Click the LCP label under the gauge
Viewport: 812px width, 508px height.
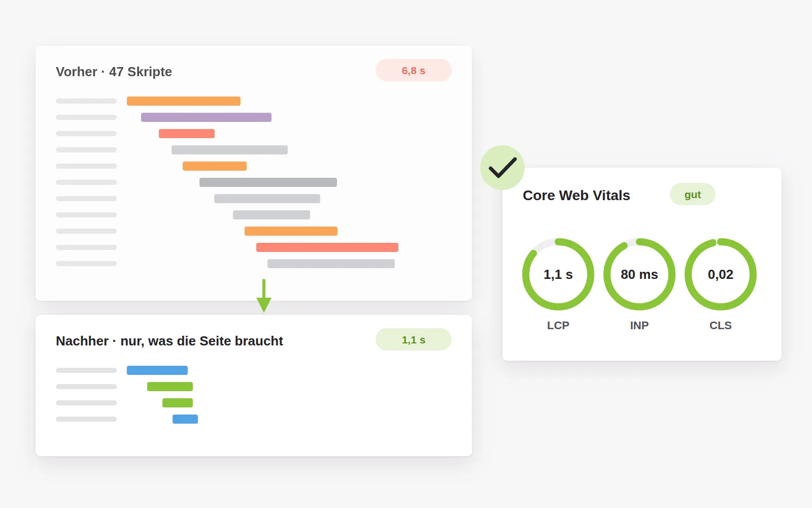[558, 325]
